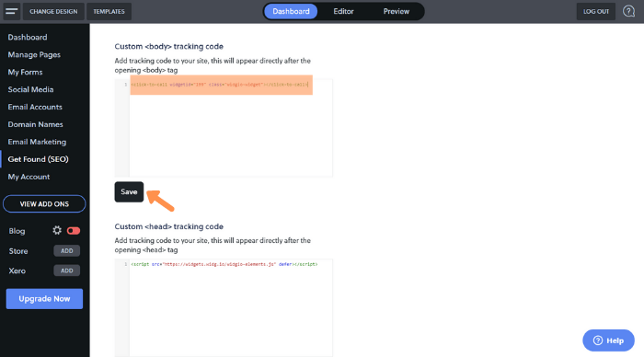Open TEMPLATES

coord(109,12)
